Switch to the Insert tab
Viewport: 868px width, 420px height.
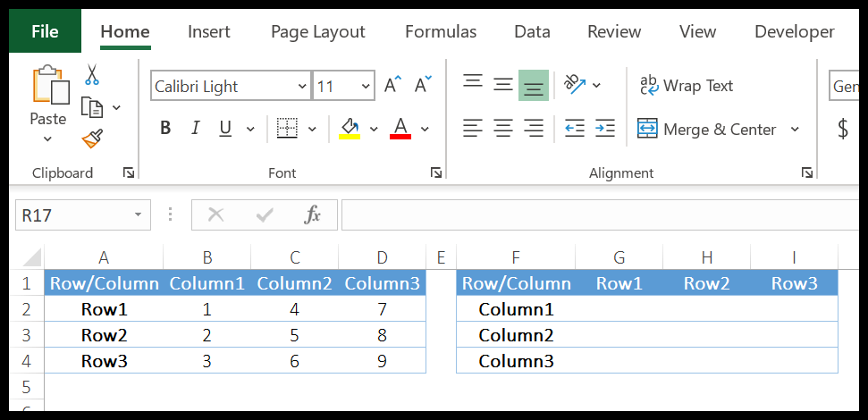click(208, 31)
